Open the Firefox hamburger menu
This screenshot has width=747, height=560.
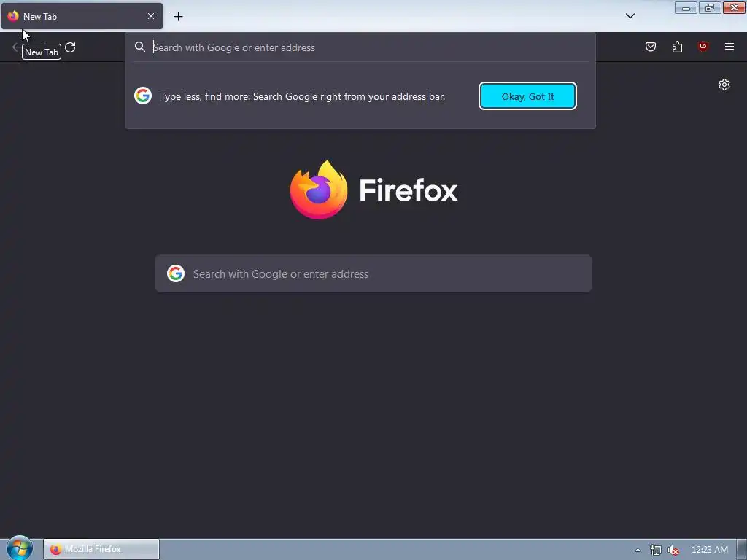pos(729,47)
